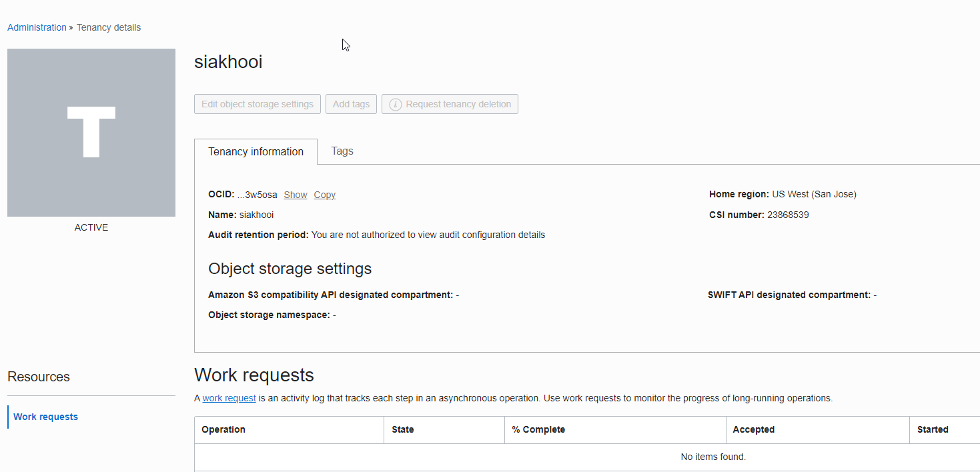Click the tenancy avatar with letter T

tap(91, 132)
